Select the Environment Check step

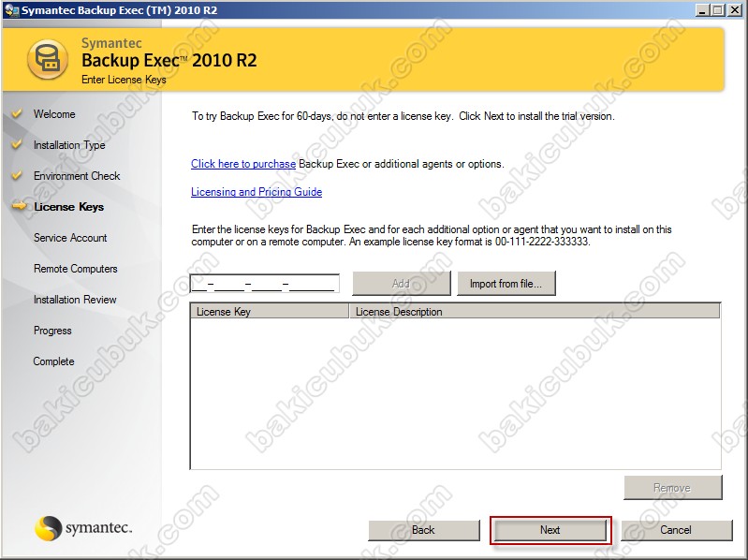(77, 176)
